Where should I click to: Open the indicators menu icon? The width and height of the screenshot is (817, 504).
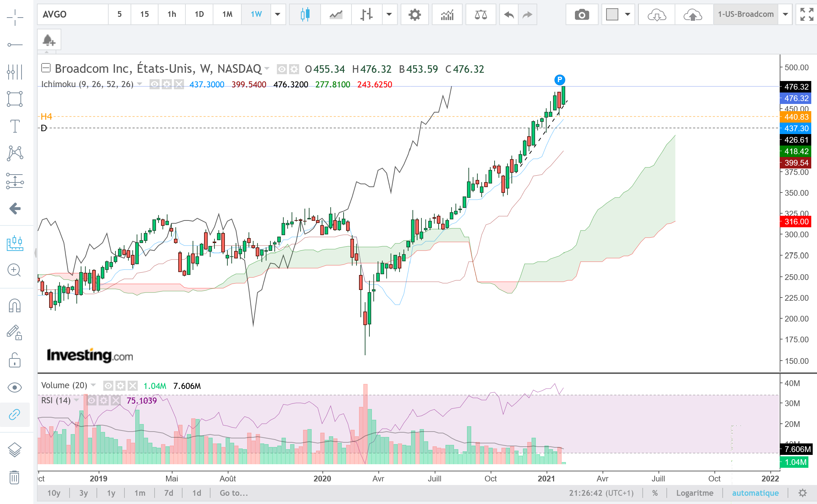[447, 15]
